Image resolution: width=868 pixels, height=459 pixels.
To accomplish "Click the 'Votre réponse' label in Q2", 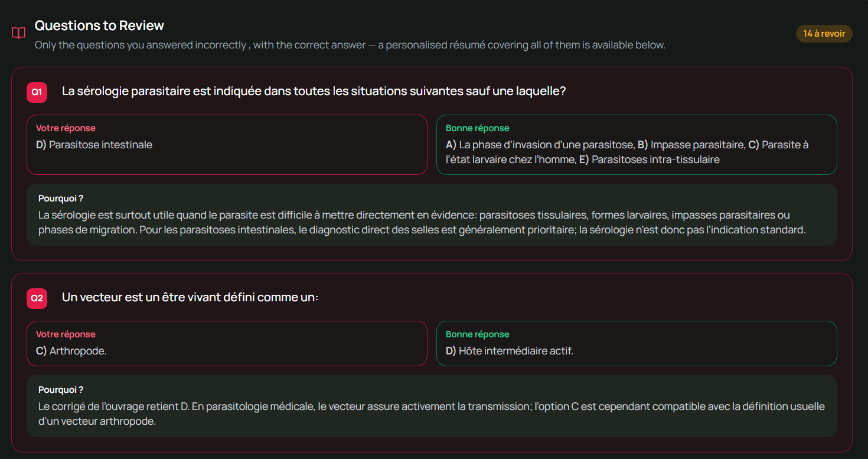I will (66, 334).
